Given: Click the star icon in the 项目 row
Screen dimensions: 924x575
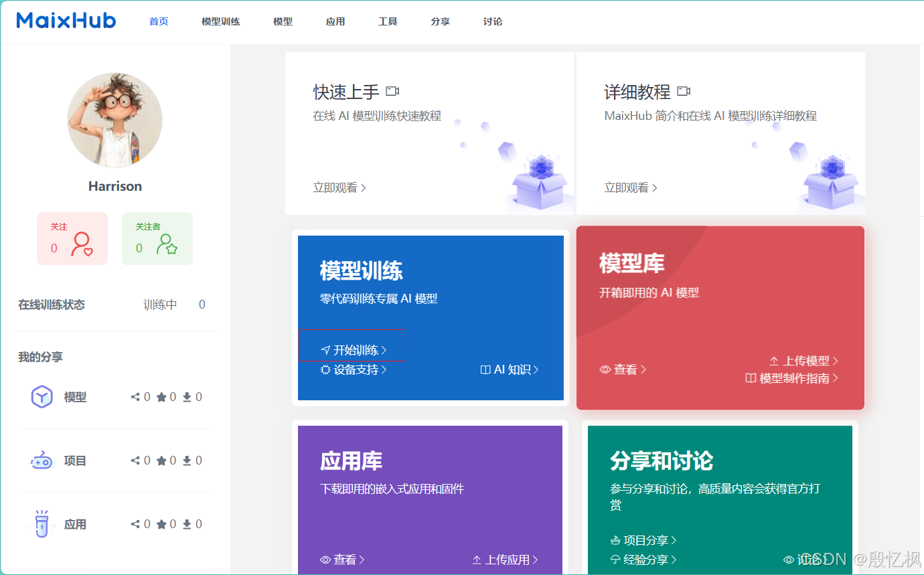Looking at the screenshot, I should click(x=161, y=461).
